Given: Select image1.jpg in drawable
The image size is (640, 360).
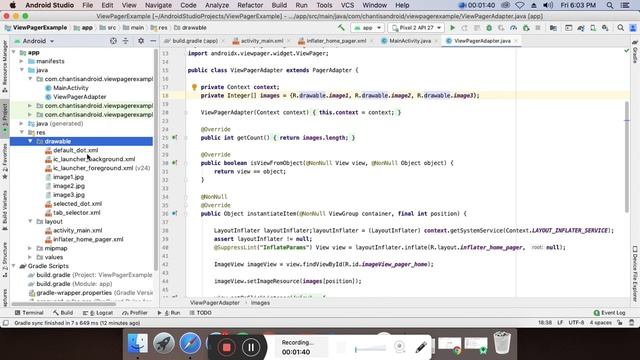Looking at the screenshot, I should pyautogui.click(x=68, y=177).
